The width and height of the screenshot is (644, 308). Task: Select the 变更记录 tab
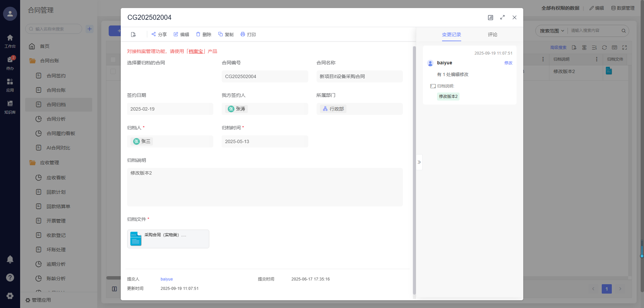tap(451, 35)
